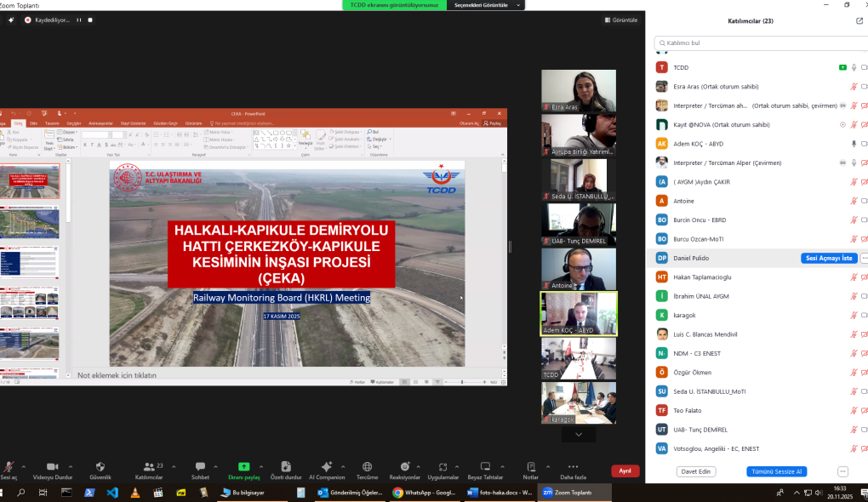Toggle the Katılımcılar participants panel

[149, 467]
